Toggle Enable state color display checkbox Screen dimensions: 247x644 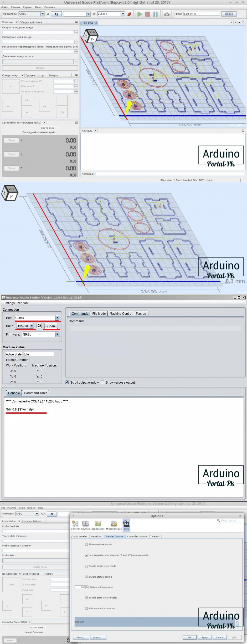(86, 598)
